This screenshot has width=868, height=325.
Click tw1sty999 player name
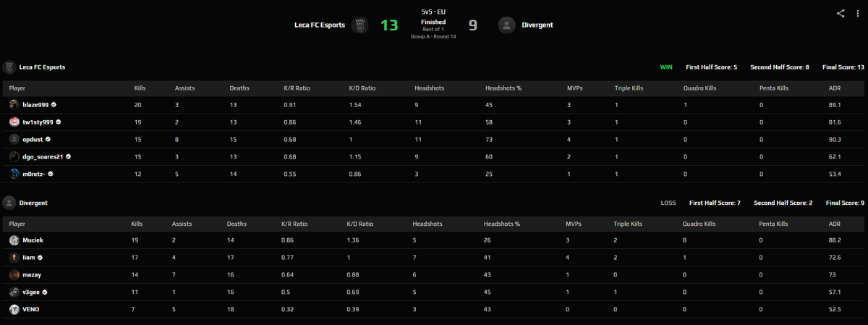[37, 122]
